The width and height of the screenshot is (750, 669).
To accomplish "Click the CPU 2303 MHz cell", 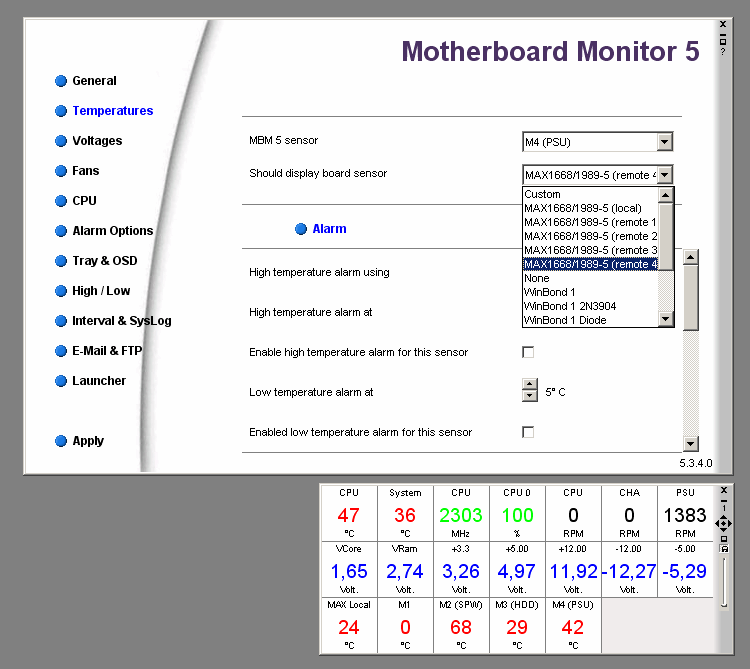I will (x=461, y=513).
